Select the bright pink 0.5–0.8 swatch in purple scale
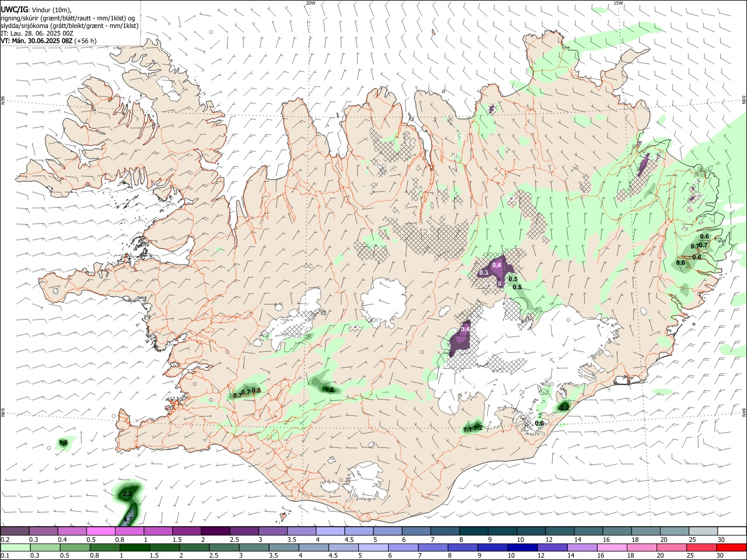The width and height of the screenshot is (747, 560). [101, 531]
